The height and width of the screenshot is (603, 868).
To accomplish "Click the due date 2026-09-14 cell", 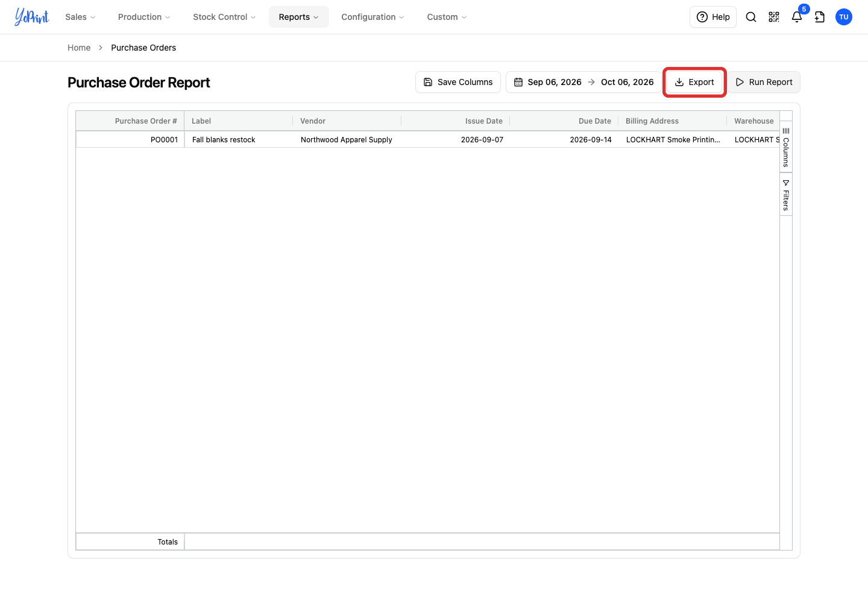I will click(564, 139).
